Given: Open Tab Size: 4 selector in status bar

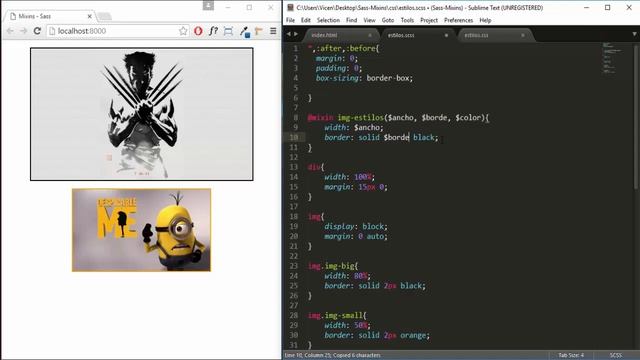Looking at the screenshot, I should tap(571, 355).
